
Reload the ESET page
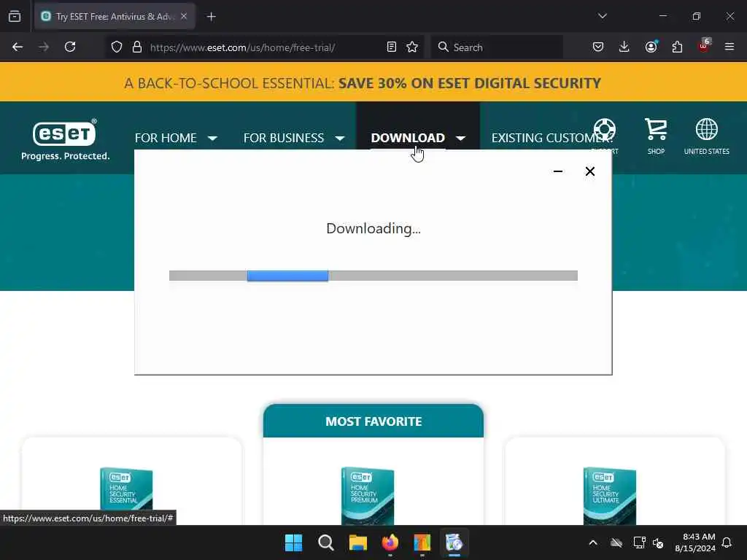[x=70, y=47]
